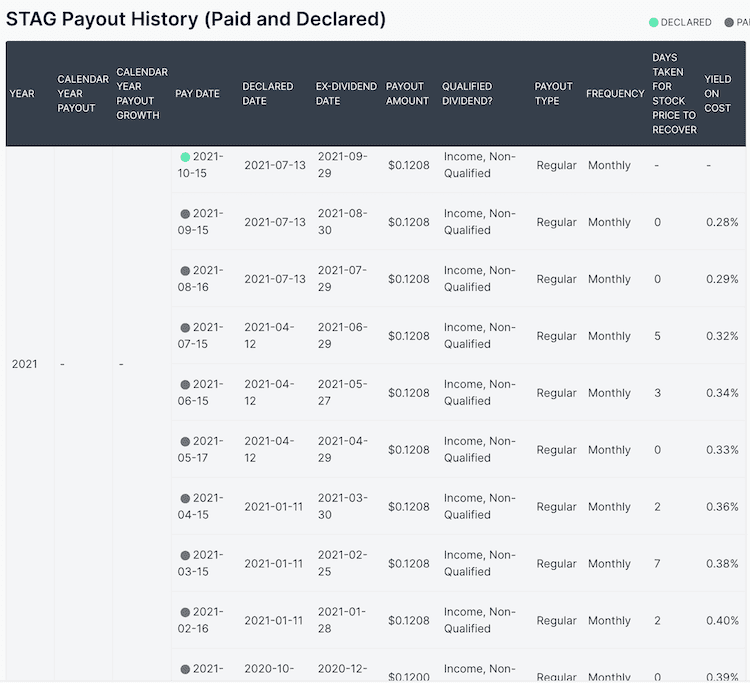Image resolution: width=750 pixels, height=683 pixels.
Task: Click the gray dot beside pay date 2021-09-15
Action: tap(185, 214)
